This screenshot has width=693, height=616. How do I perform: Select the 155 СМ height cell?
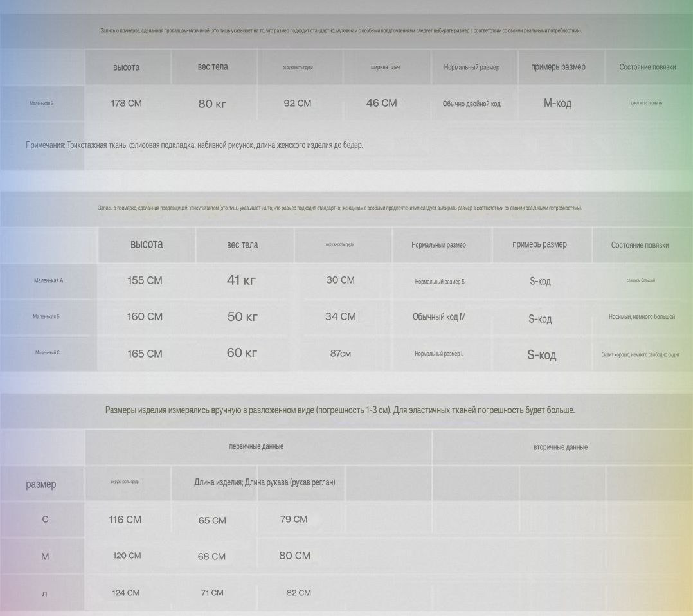click(x=145, y=280)
